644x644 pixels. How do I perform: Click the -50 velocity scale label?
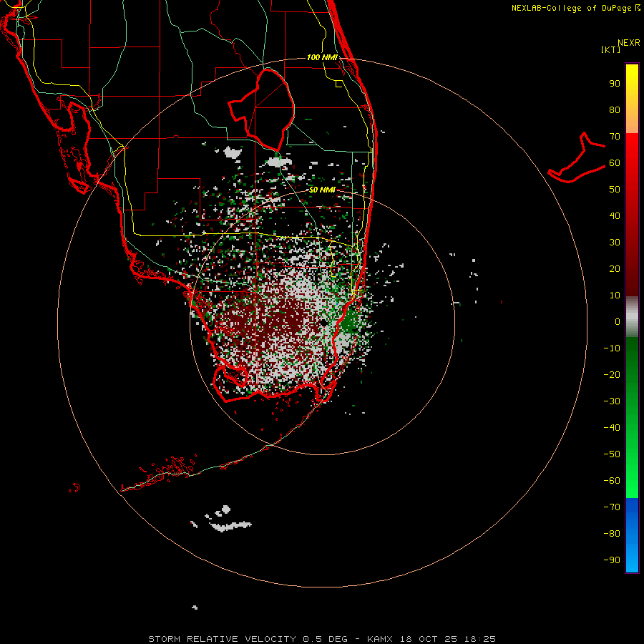(612, 454)
